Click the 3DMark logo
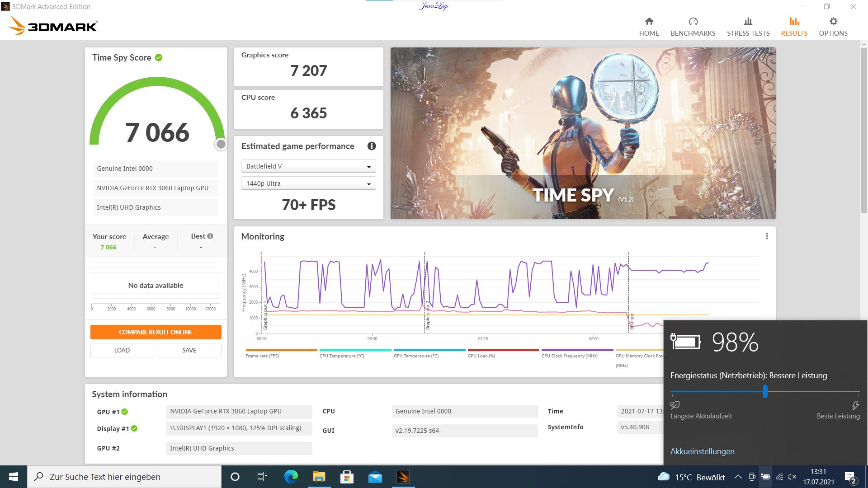 tap(52, 26)
